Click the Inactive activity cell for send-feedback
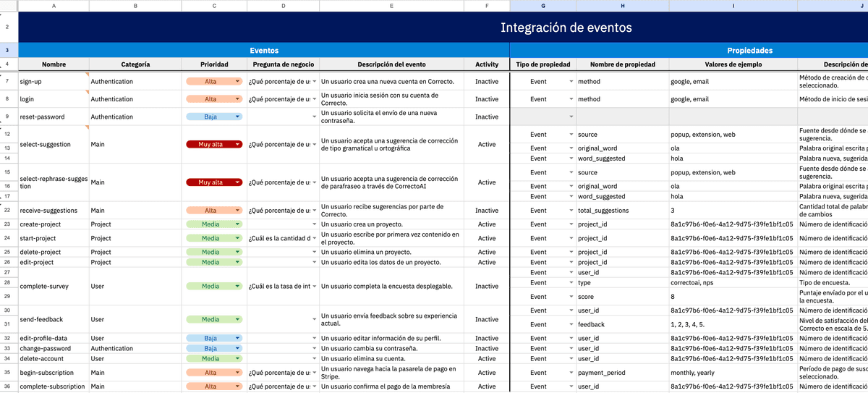This screenshot has width=868, height=393. [487, 319]
